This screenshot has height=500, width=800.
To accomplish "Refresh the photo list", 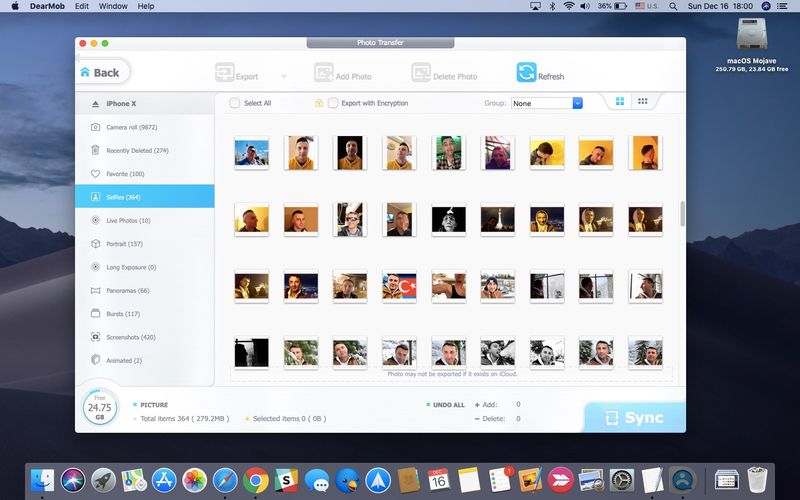I will pos(540,72).
